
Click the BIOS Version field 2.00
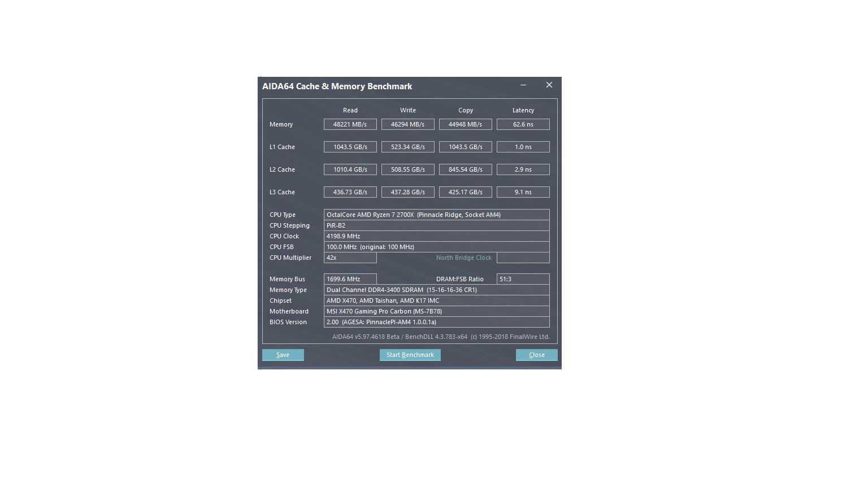437,322
